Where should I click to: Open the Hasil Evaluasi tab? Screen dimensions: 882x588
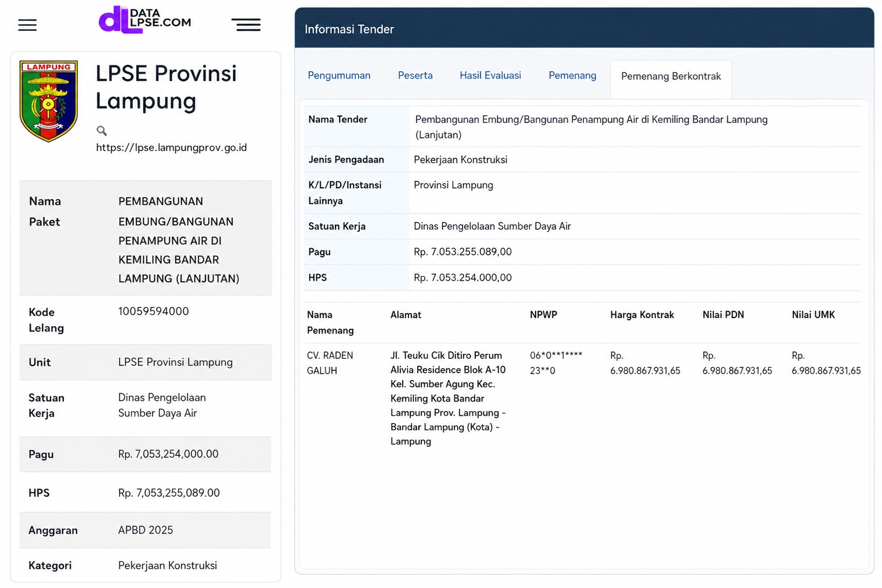490,76
